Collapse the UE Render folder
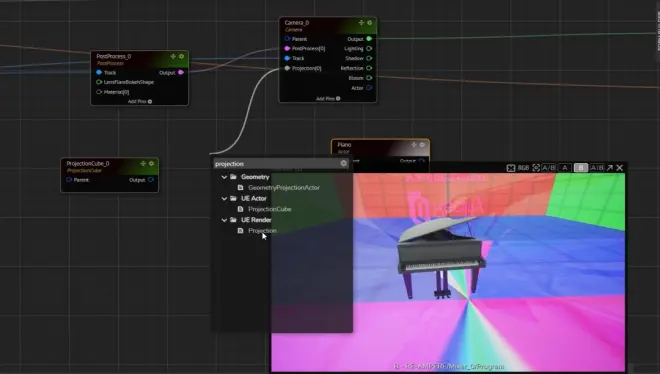Viewport: 660px width, 374px height. 224,220
